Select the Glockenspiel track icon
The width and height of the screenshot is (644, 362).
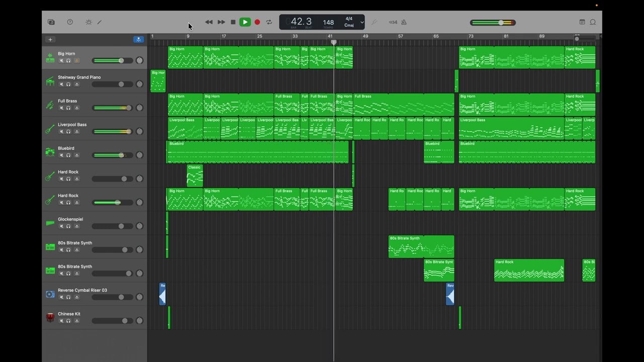pyautogui.click(x=50, y=223)
